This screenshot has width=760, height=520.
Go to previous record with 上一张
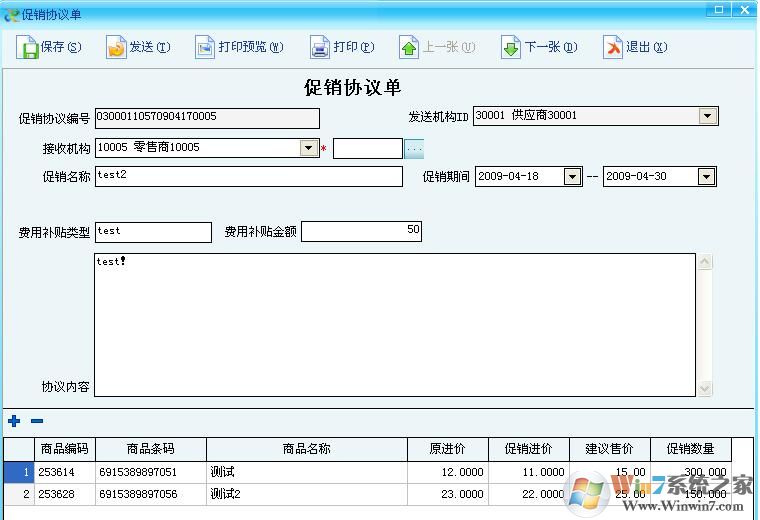point(409,47)
